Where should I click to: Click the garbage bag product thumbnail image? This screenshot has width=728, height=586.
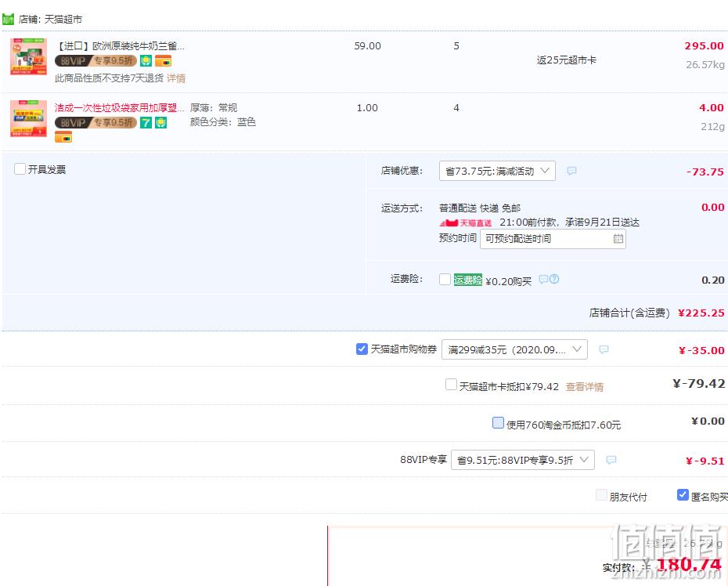pos(29,118)
